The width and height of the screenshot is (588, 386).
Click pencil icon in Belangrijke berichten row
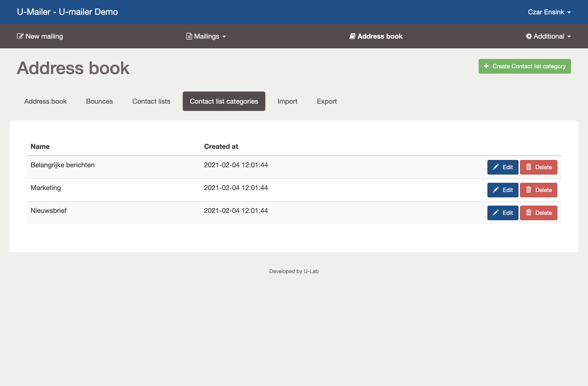coord(496,167)
